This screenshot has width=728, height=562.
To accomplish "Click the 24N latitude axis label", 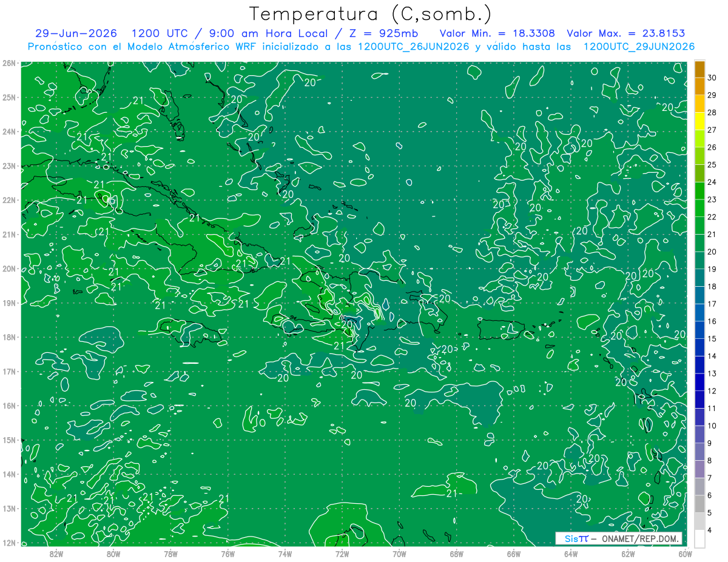I will coord(9,132).
